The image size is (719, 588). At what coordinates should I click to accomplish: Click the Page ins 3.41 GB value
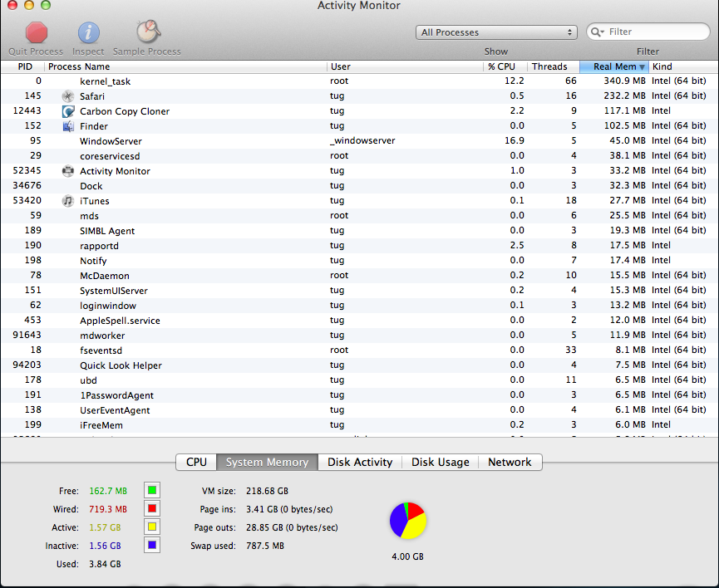[289, 509]
